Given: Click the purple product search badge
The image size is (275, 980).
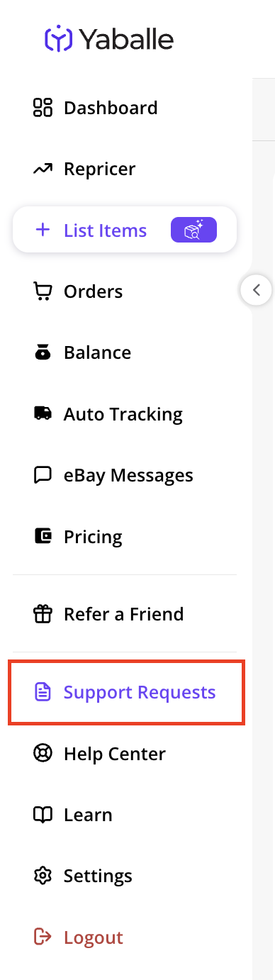Looking at the screenshot, I should (193, 230).
